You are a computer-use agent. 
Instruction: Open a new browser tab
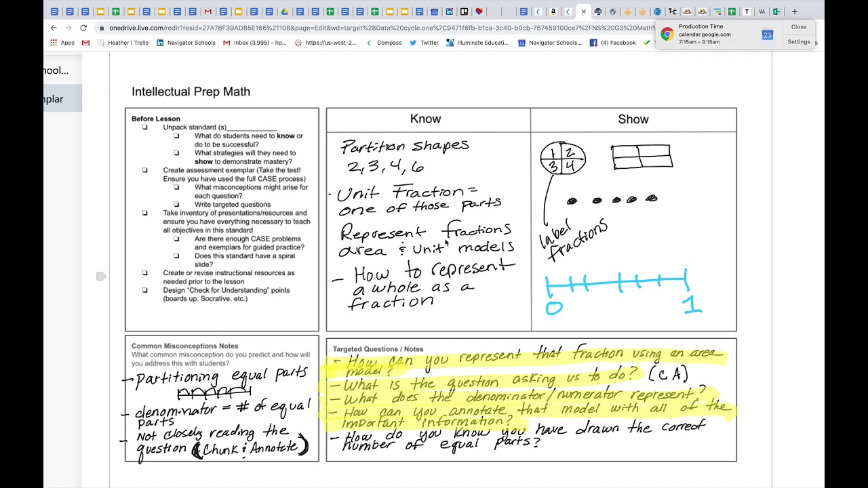point(795,12)
